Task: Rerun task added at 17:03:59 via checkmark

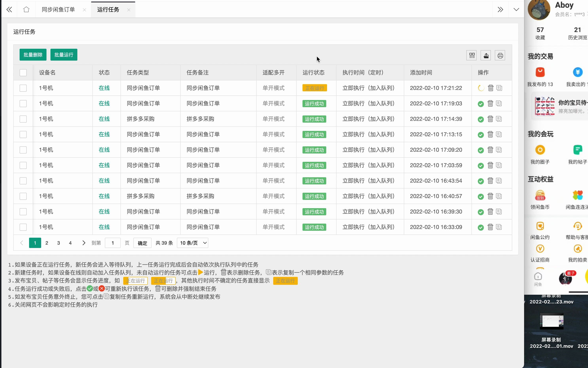Action: click(481, 166)
